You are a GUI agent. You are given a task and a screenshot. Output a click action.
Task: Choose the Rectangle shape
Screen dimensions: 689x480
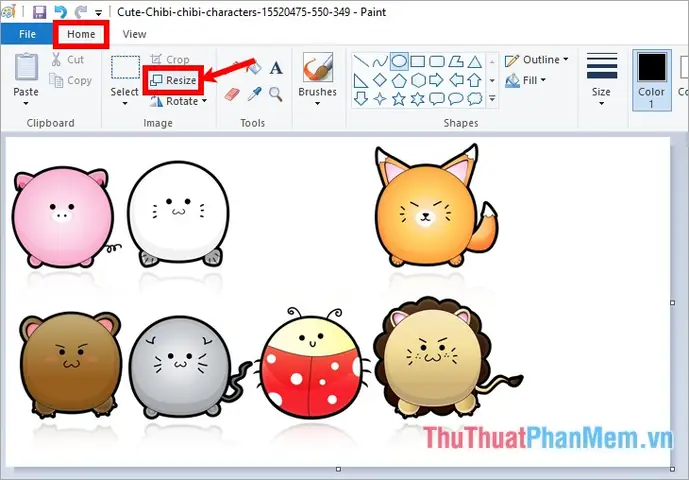click(417, 62)
